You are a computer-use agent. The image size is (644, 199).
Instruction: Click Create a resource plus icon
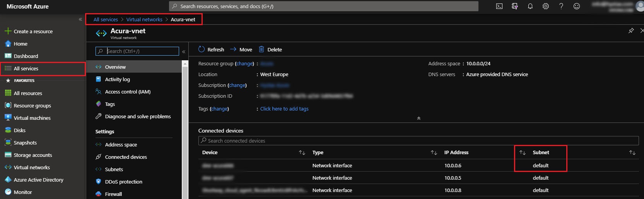coord(8,31)
